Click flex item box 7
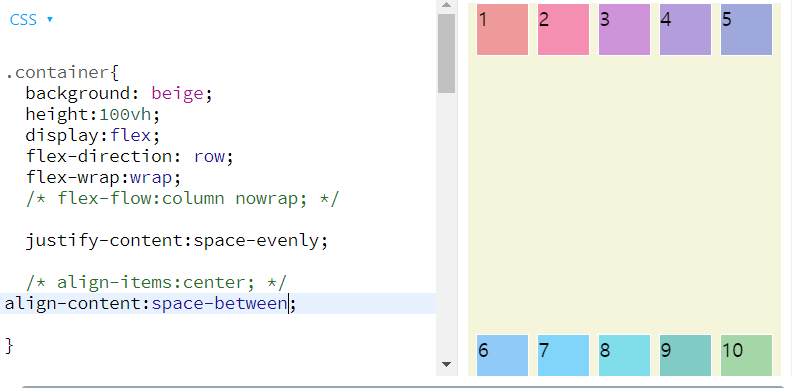This screenshot has height=388, width=792. (563, 356)
